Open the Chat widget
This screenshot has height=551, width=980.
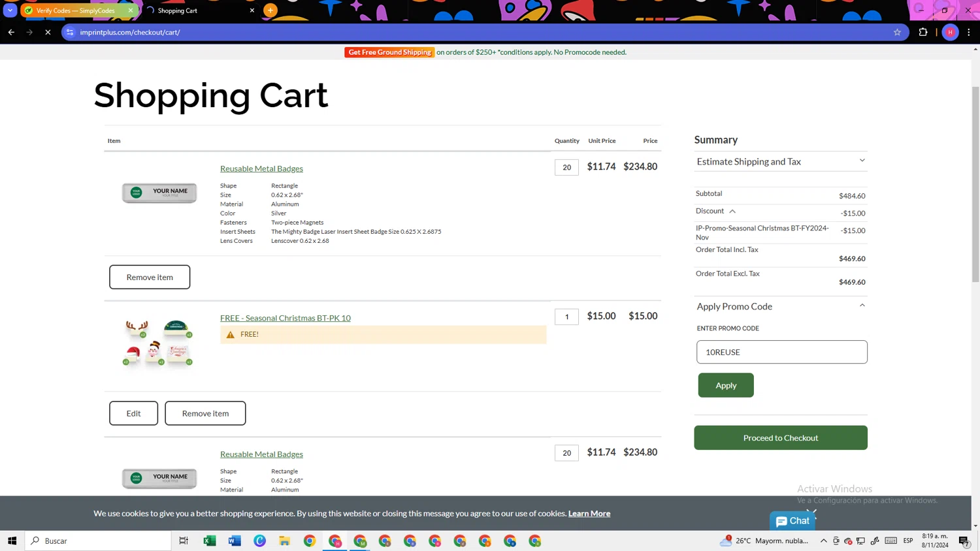[792, 521]
